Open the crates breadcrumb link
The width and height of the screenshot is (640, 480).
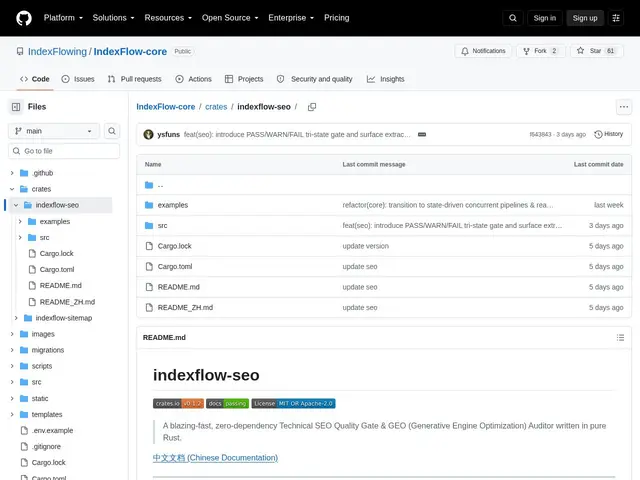(216, 107)
